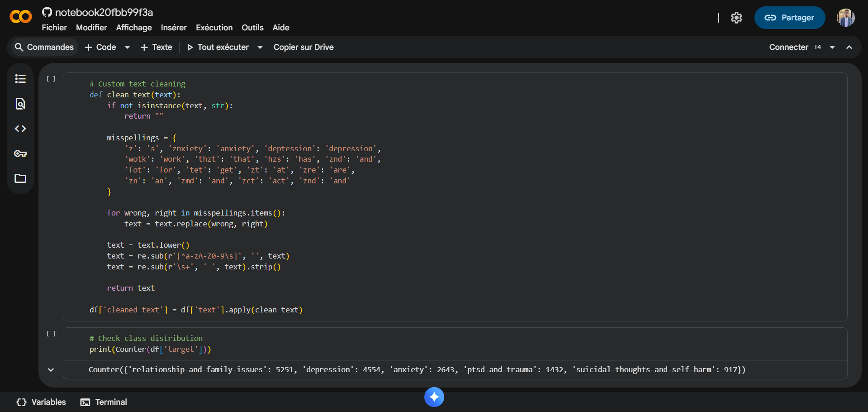
Task: Open the Connecter runtime options dropdown
Action: [832, 47]
